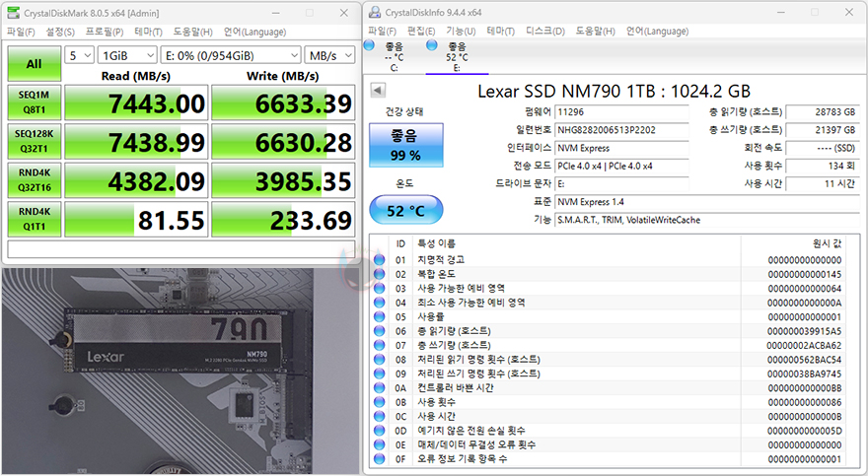
Task: Click the total host reads value 28783 GB
Action: coord(822,111)
